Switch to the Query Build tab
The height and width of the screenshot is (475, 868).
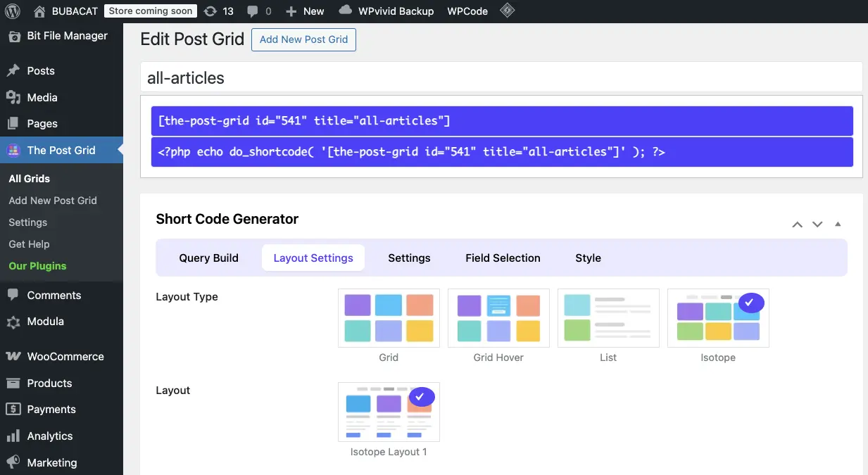[x=208, y=258]
